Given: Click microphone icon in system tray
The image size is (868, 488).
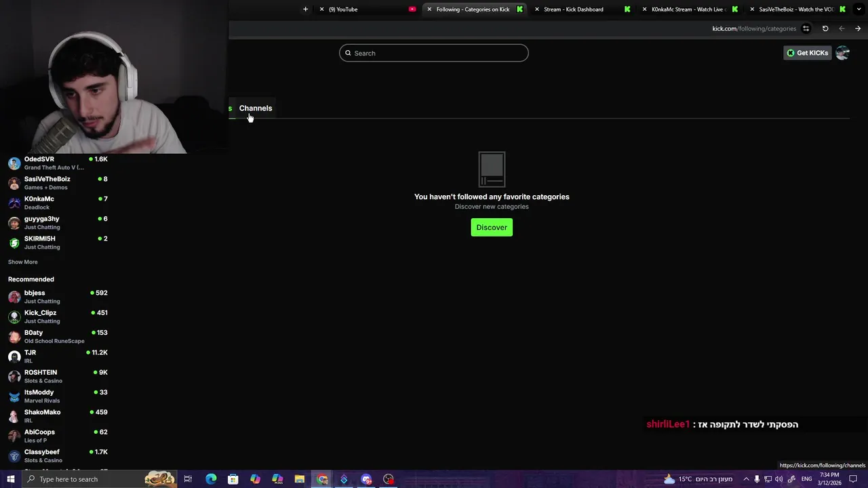Looking at the screenshot, I should [757, 479].
